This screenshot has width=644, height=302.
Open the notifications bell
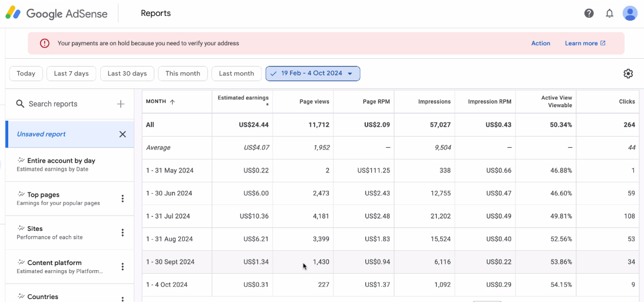(x=609, y=14)
